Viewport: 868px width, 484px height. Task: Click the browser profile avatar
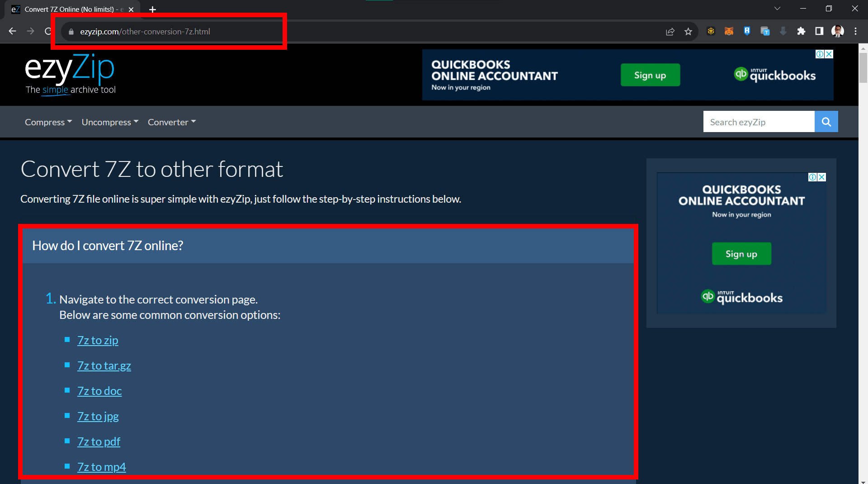coord(838,31)
